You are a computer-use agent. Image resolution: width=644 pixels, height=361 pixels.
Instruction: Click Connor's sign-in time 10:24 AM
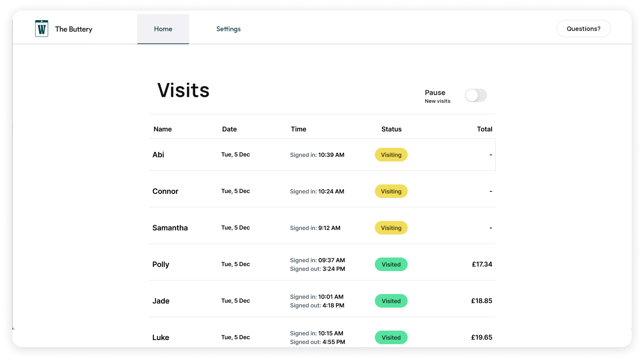point(331,191)
